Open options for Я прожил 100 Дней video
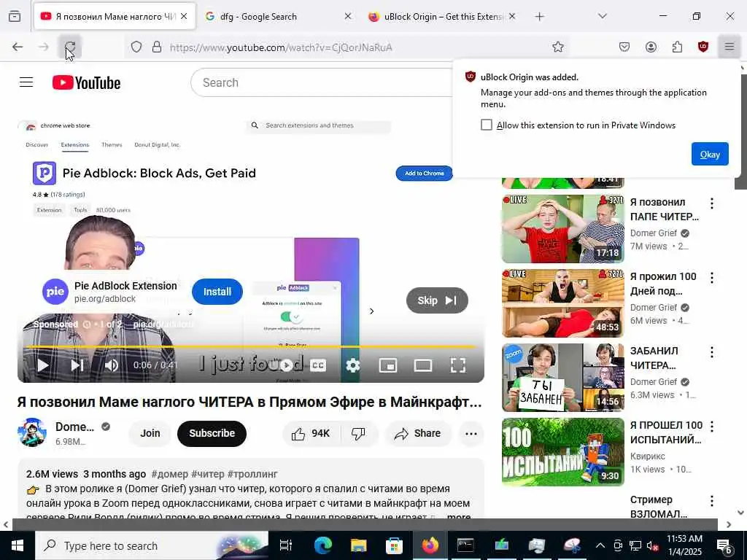 coord(712,278)
